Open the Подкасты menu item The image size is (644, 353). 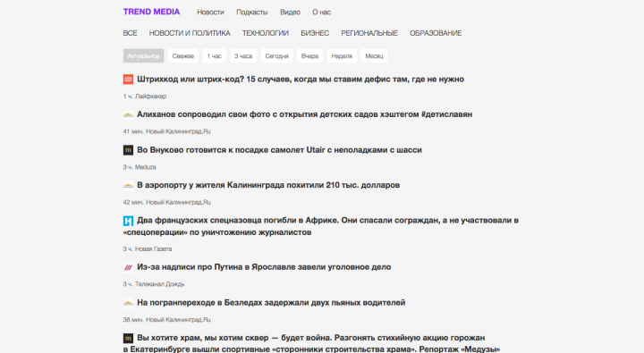[x=251, y=13]
